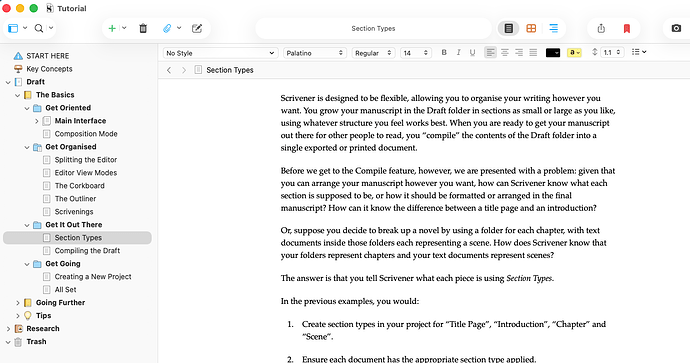Open Composition Mode document
The image size is (690, 363).
point(86,134)
